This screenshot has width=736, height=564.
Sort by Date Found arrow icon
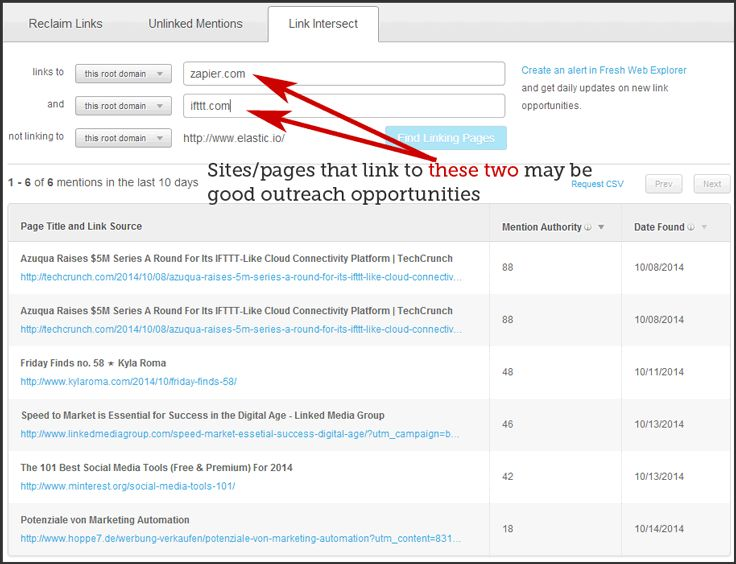click(x=704, y=227)
